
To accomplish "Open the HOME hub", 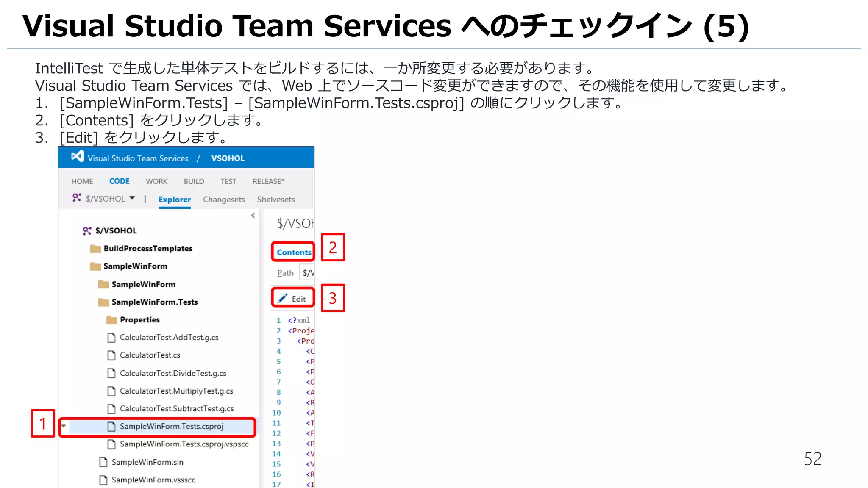I will coord(82,181).
